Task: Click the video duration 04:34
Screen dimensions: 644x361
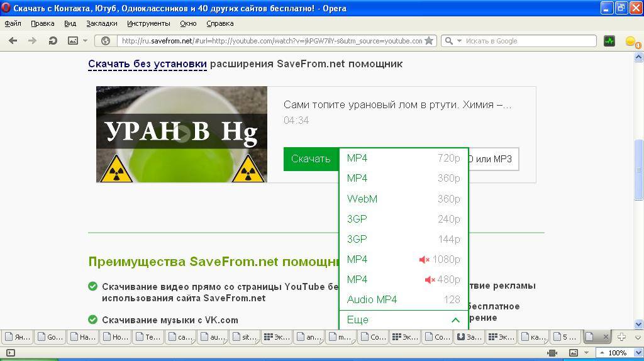Action: pyautogui.click(x=296, y=120)
